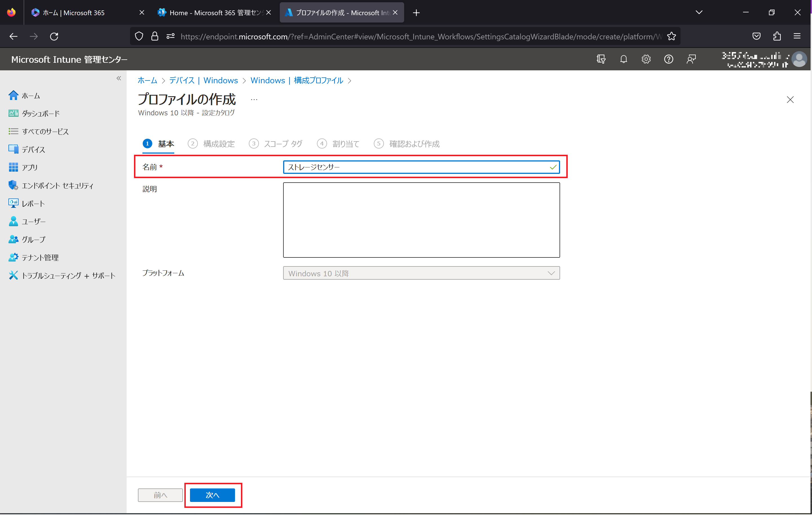This screenshot has width=812, height=516.
Task: Open the list all tabs dropdown
Action: tap(699, 12)
